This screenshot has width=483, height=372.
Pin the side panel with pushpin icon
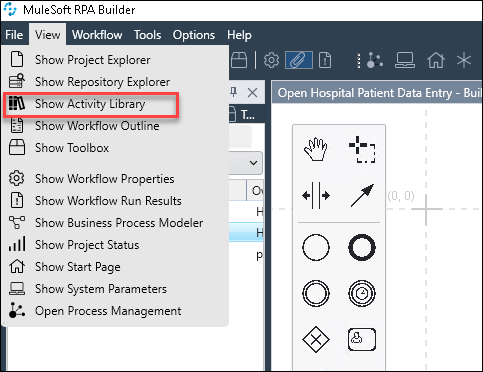[234, 92]
